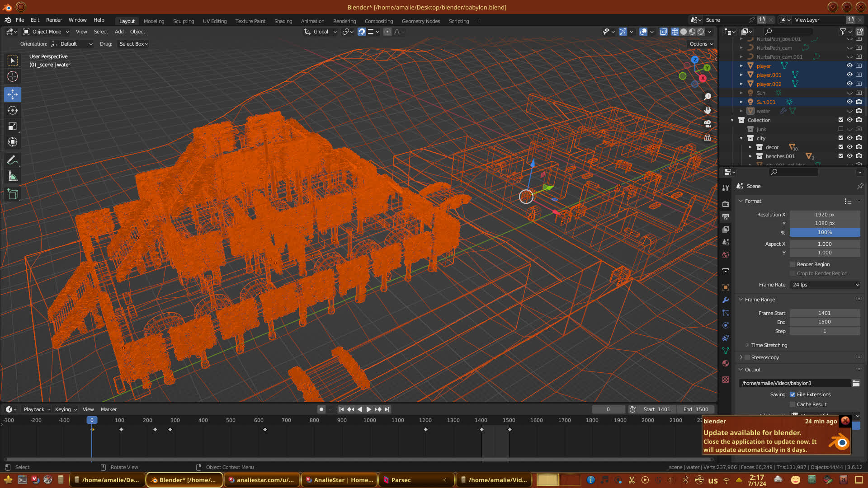Switch to the Shading workspace tab
868x488 pixels.
coord(283,21)
